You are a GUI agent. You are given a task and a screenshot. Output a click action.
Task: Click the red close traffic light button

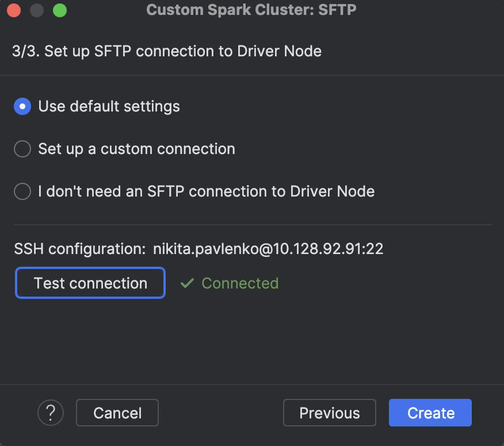[x=14, y=10]
